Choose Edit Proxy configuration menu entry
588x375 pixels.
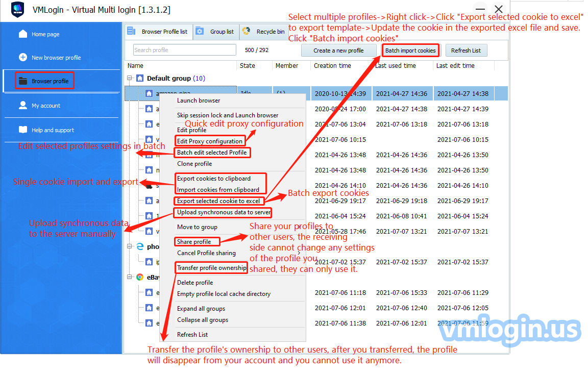(x=209, y=141)
